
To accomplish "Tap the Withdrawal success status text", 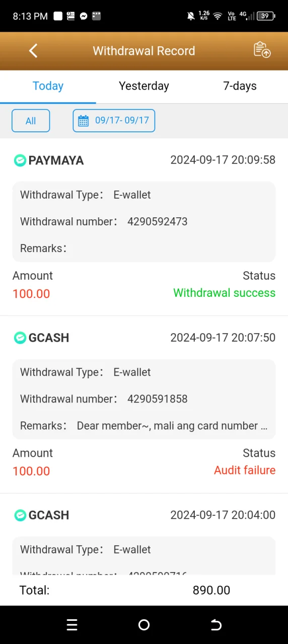I will (224, 293).
